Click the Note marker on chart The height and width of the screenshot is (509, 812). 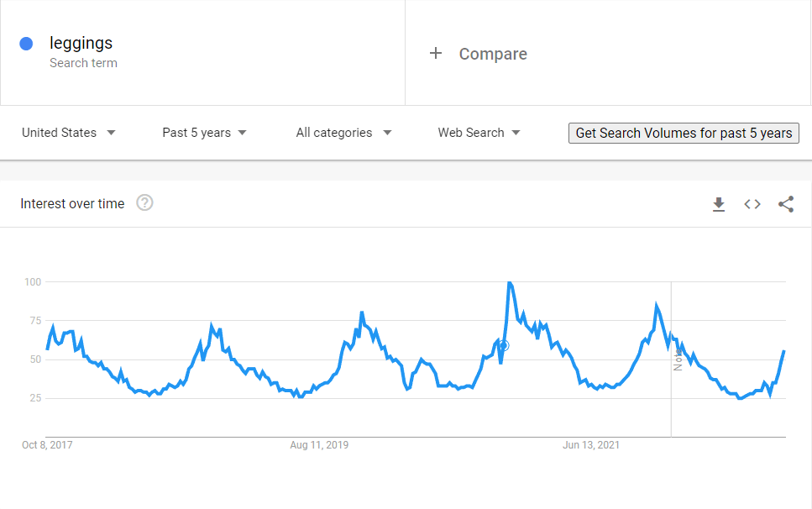click(678, 359)
